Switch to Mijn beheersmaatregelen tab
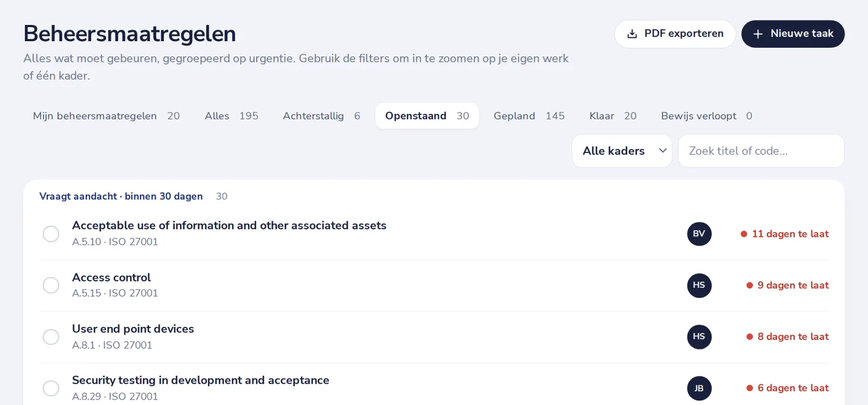 [x=106, y=116]
